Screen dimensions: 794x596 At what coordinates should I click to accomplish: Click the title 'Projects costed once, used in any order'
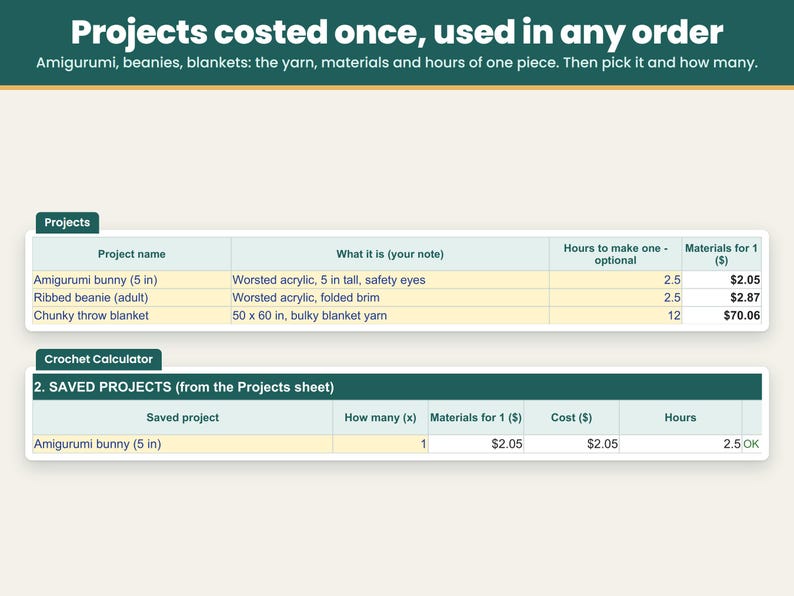click(x=397, y=32)
